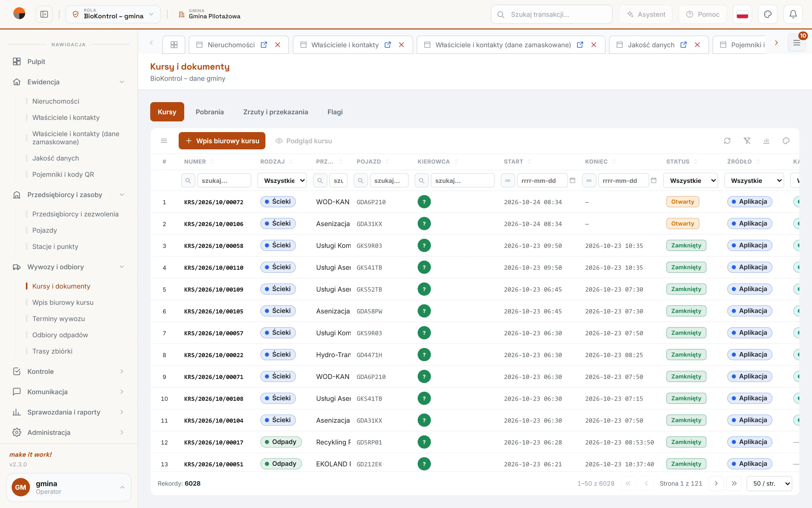Click Podgląd kursu button
The width and height of the screenshot is (812, 508).
coord(304,141)
